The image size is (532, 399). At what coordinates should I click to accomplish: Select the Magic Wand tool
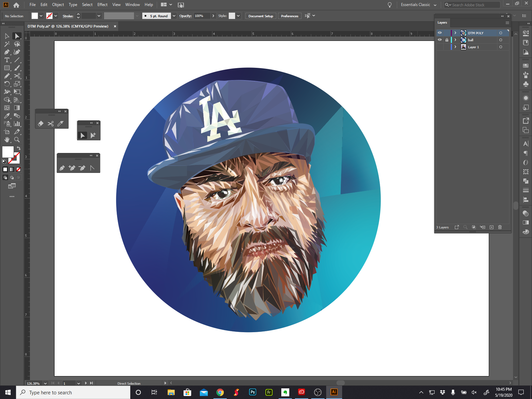pyautogui.click(x=7, y=44)
